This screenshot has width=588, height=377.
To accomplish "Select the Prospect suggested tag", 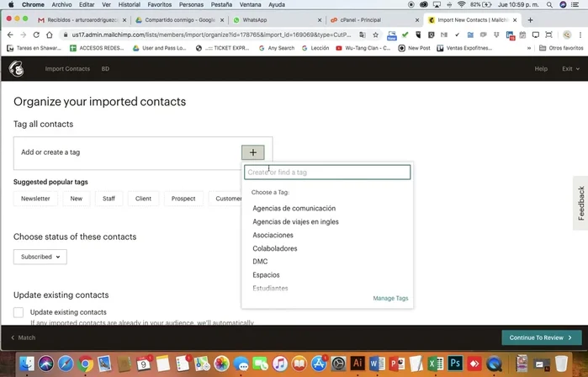I will [x=183, y=199].
